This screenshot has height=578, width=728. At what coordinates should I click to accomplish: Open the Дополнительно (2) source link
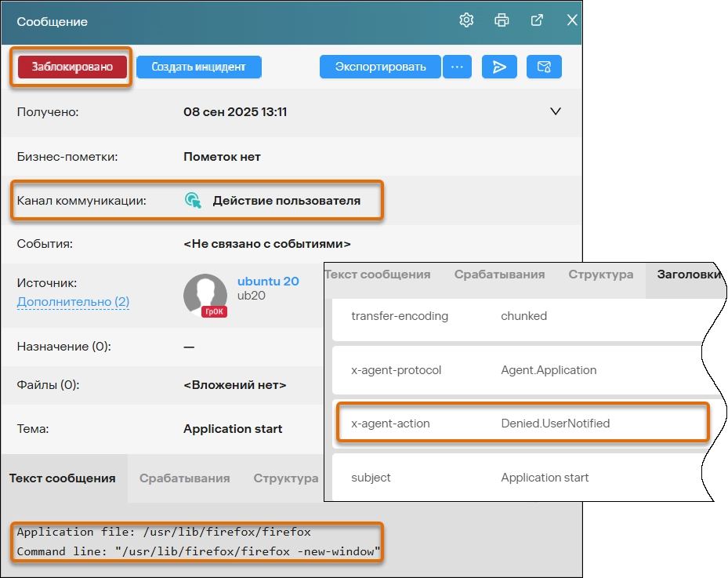[x=73, y=302]
